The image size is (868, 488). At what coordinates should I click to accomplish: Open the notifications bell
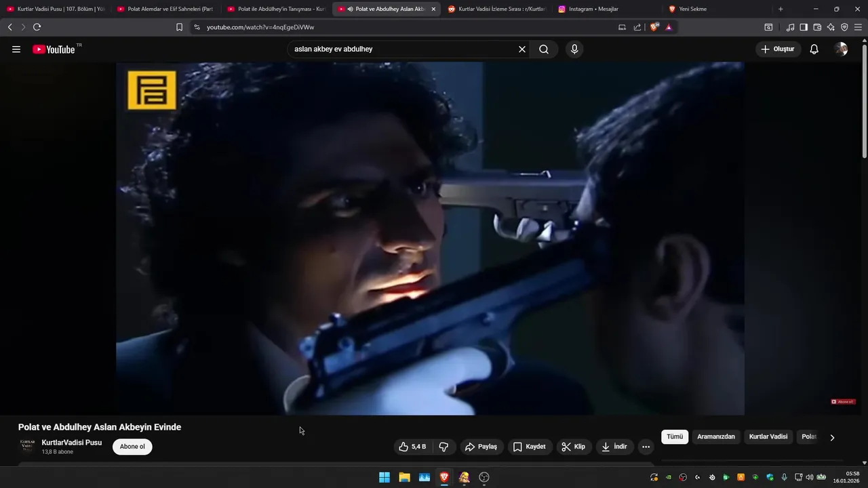[814, 49]
